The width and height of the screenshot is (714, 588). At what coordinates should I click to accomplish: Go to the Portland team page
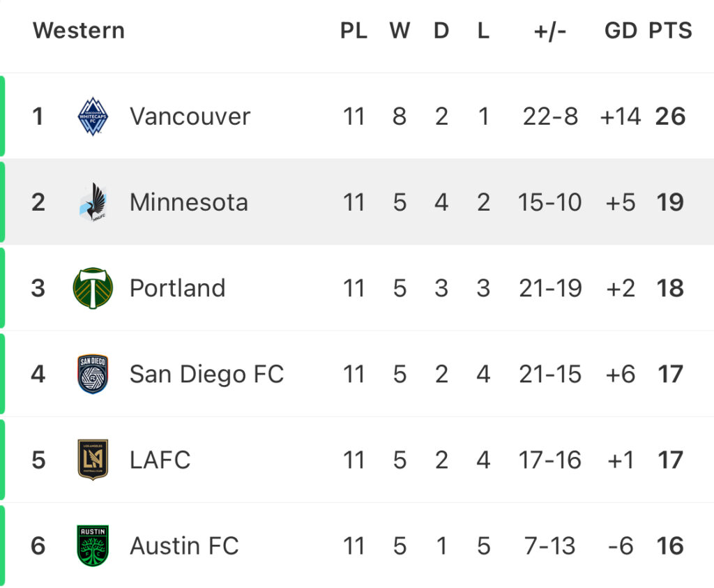click(178, 288)
